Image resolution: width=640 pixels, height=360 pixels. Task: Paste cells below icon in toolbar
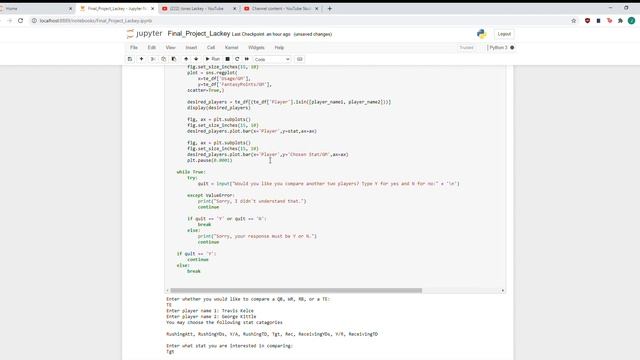tap(174, 59)
